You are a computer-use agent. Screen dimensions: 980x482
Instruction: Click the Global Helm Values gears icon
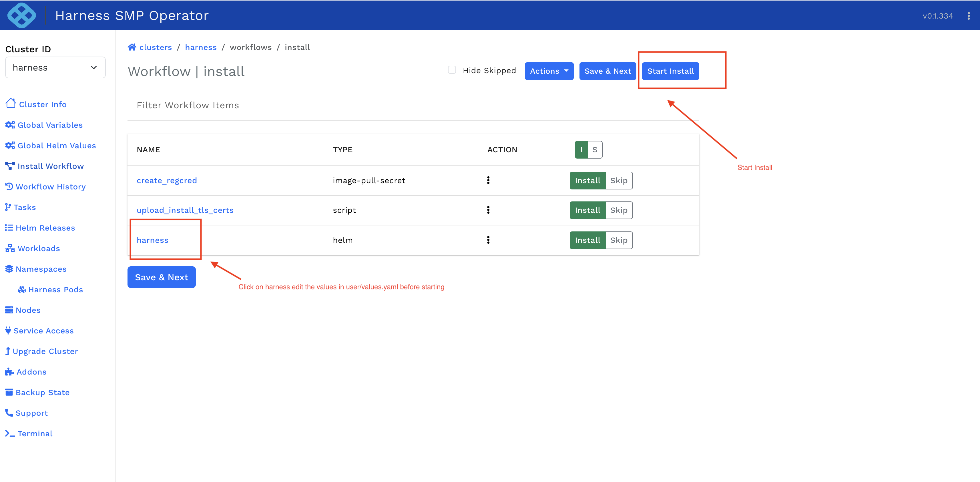(x=10, y=145)
